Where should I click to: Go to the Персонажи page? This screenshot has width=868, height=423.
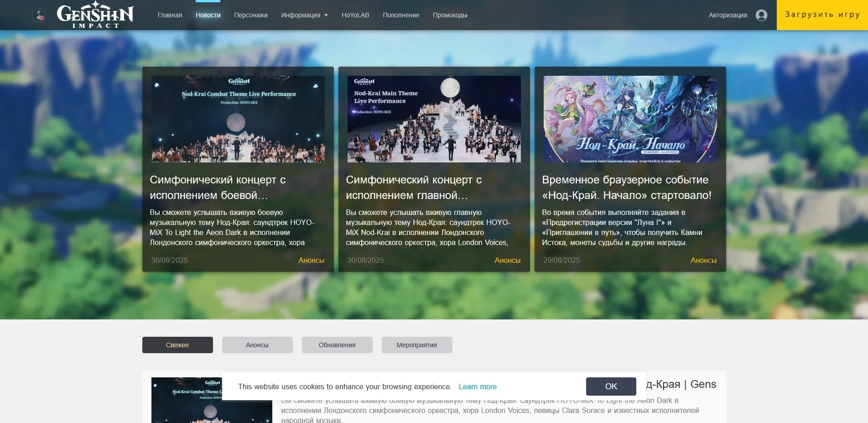pos(250,15)
